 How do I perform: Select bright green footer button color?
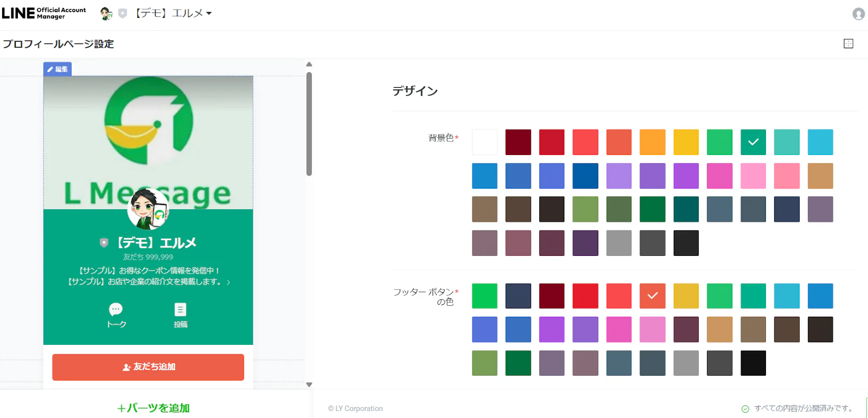pos(484,296)
